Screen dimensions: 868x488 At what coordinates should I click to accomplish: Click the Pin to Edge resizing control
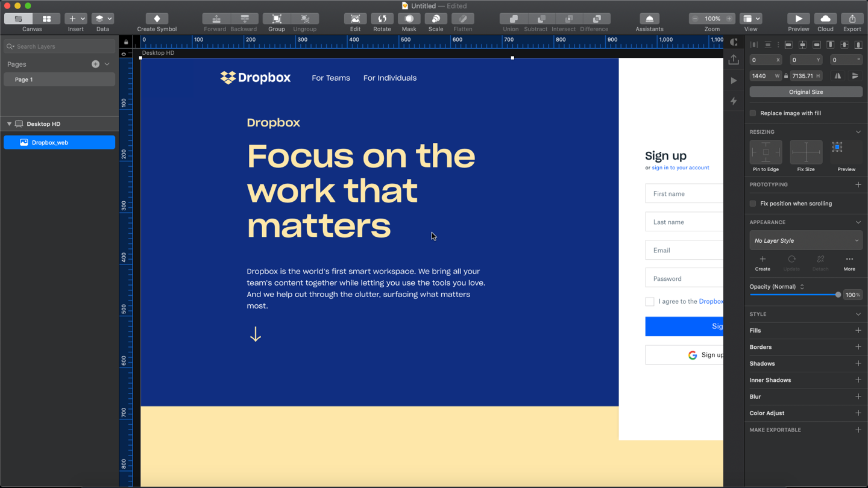(x=766, y=152)
